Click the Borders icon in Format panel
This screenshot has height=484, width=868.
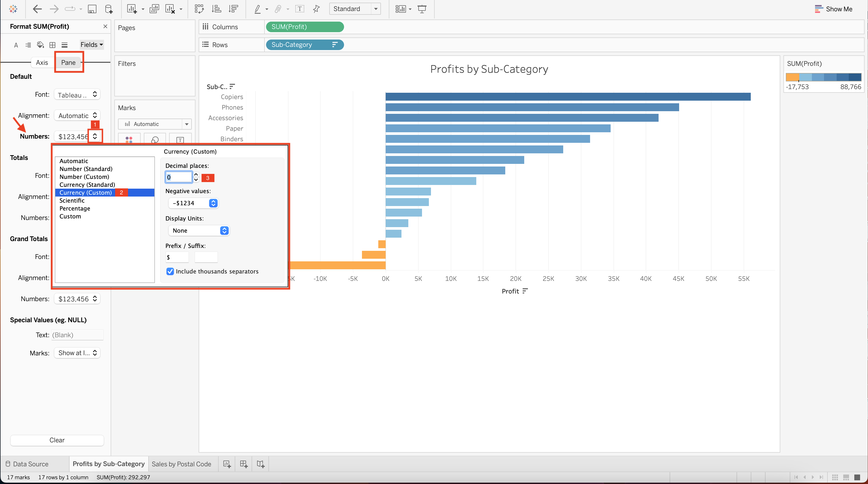click(52, 45)
